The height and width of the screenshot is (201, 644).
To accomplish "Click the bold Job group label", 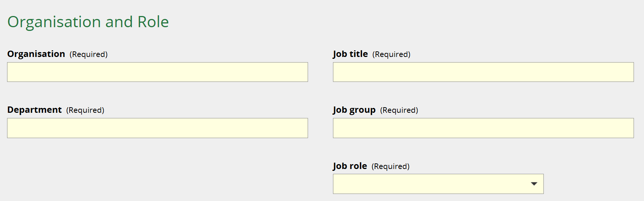I will tap(354, 110).
